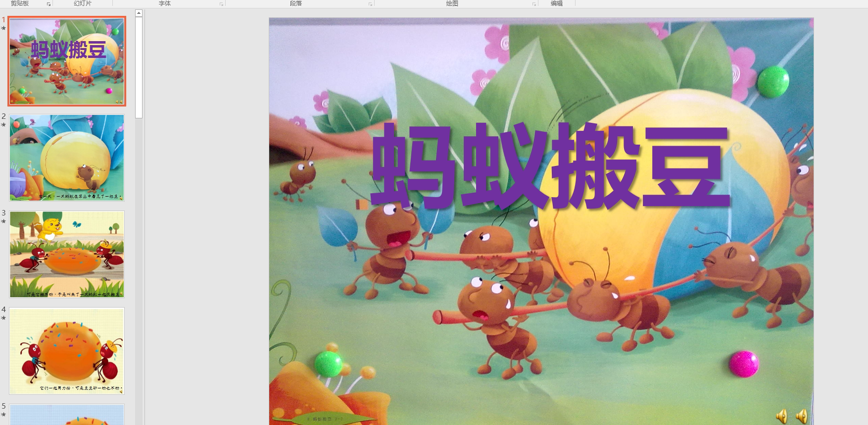Click slide number 2 in thumbnail pane
This screenshot has height=425, width=868.
click(x=3, y=116)
